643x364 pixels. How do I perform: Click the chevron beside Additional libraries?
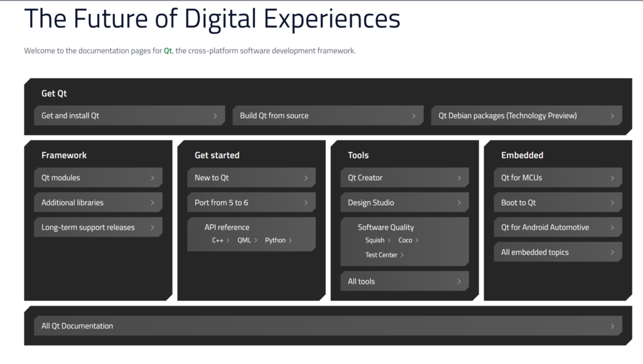(153, 203)
